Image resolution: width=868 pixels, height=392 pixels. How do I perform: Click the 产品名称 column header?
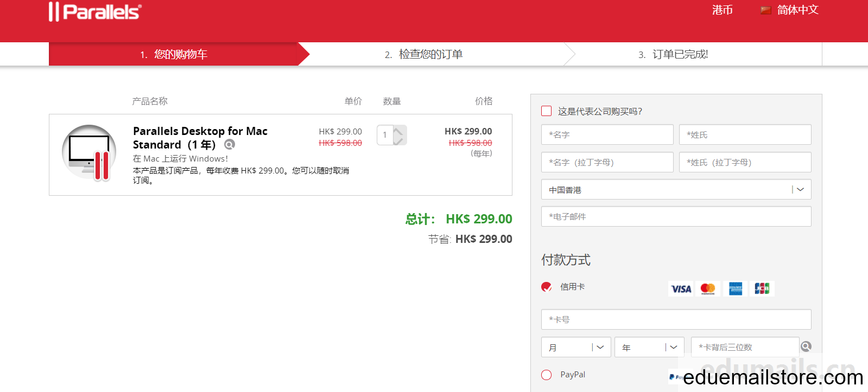(150, 101)
